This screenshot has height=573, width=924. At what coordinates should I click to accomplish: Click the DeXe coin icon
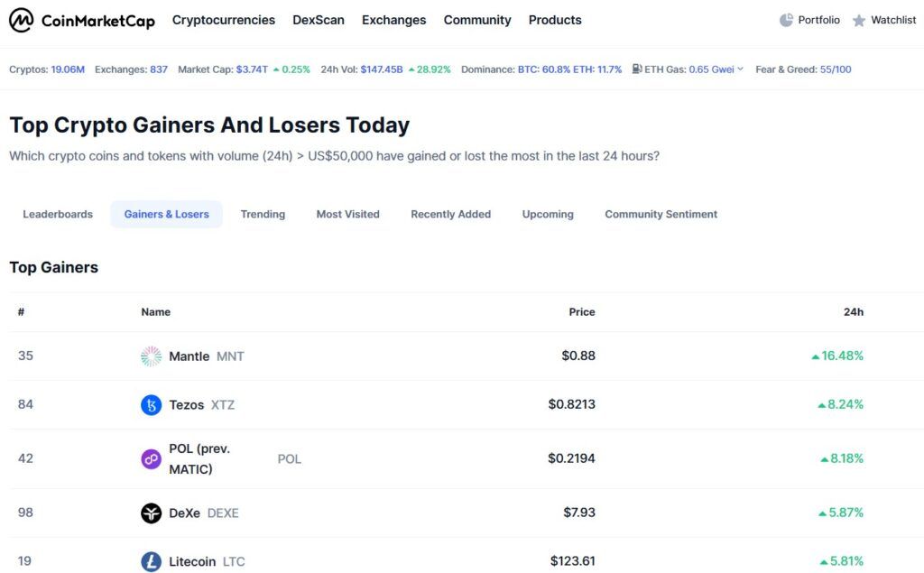(152, 513)
